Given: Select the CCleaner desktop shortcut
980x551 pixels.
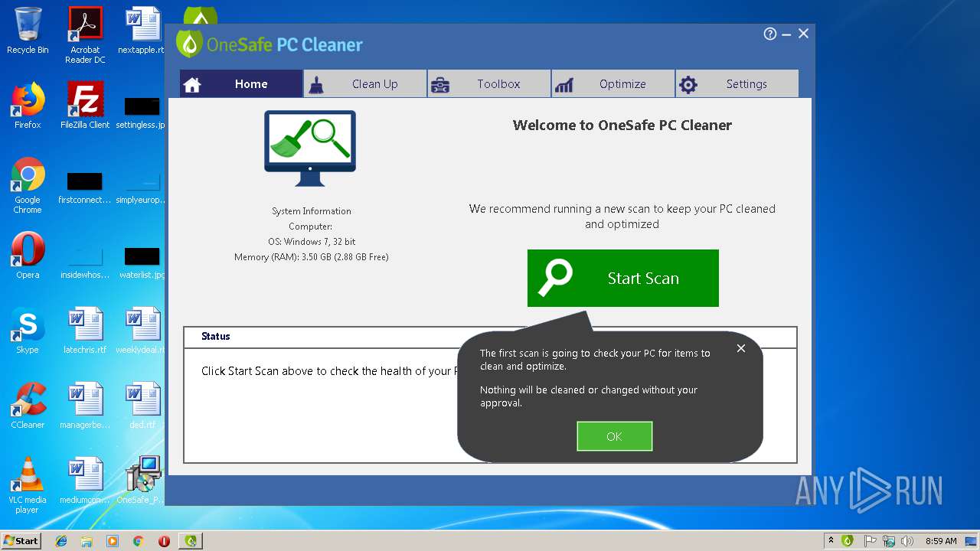Looking at the screenshot, I should (x=28, y=406).
